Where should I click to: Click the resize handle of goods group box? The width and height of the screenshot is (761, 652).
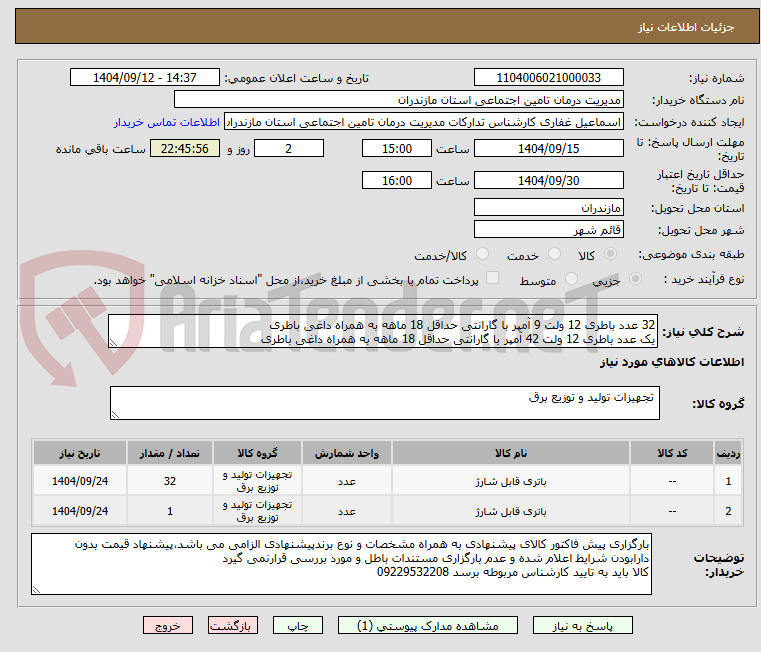[x=115, y=415]
